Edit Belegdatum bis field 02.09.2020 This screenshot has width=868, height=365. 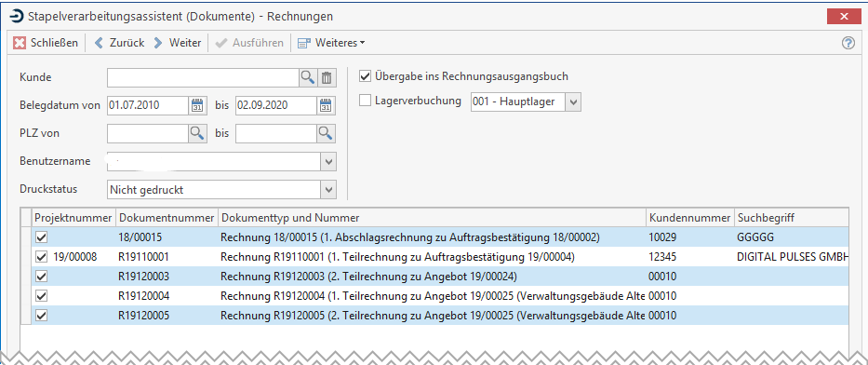[276, 105]
